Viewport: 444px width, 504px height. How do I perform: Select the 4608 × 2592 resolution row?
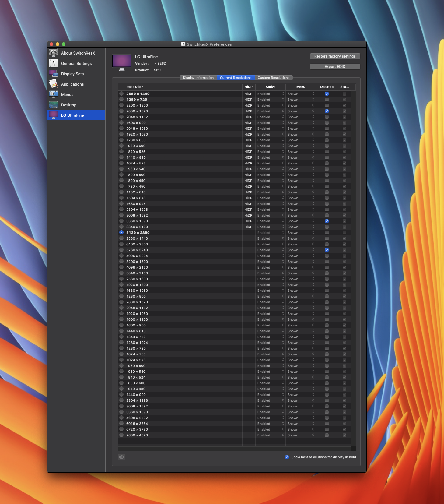tap(235, 418)
